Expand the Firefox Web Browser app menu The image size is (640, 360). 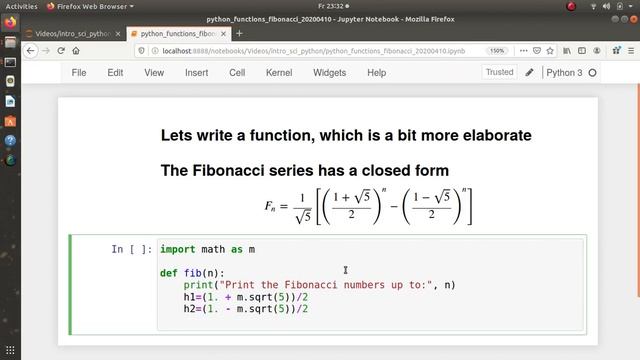coord(91,6)
